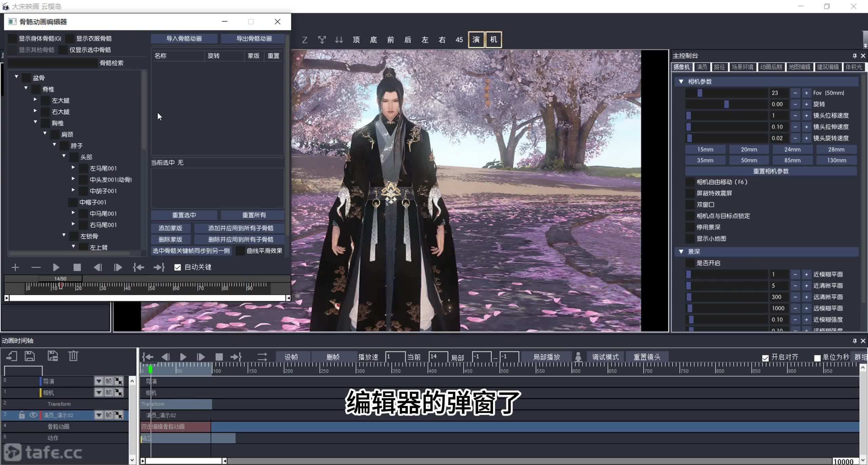Viewport: 868px width, 465px height.
Task: Click the import file icon in timeline panel
Action: tap(12, 356)
